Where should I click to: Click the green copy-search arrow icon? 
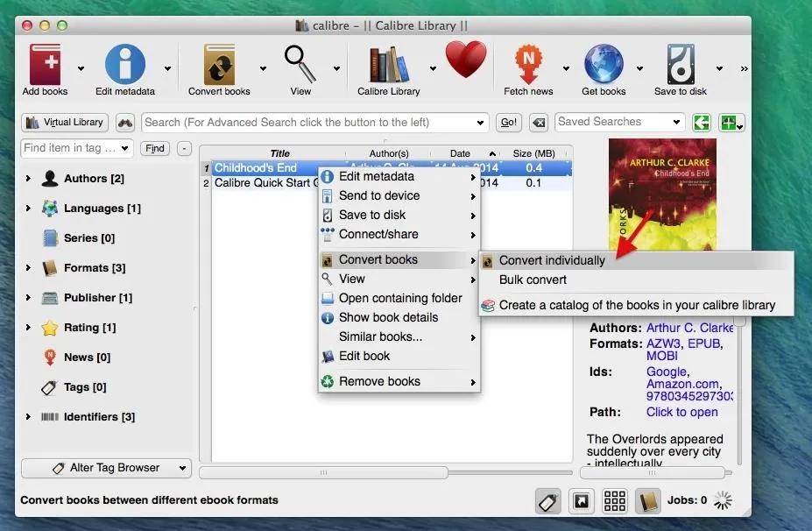tap(702, 123)
